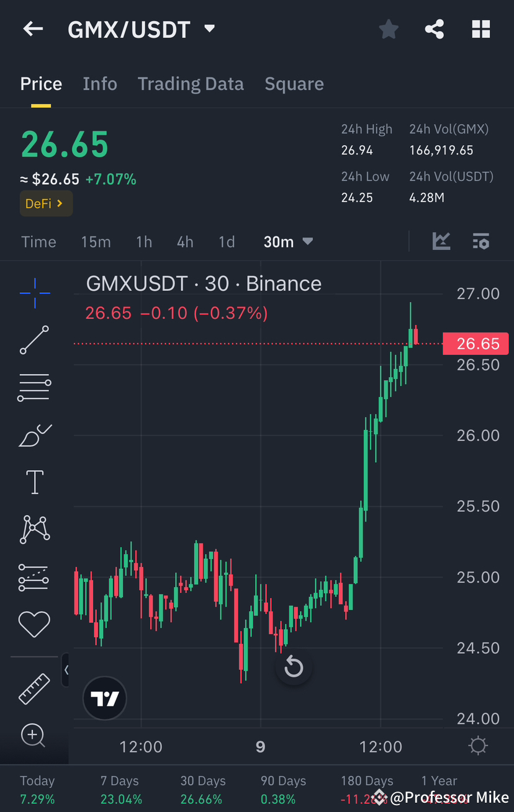This screenshot has width=514, height=812.
Task: Activate the zoom-in magnifier tool
Action: (34, 736)
